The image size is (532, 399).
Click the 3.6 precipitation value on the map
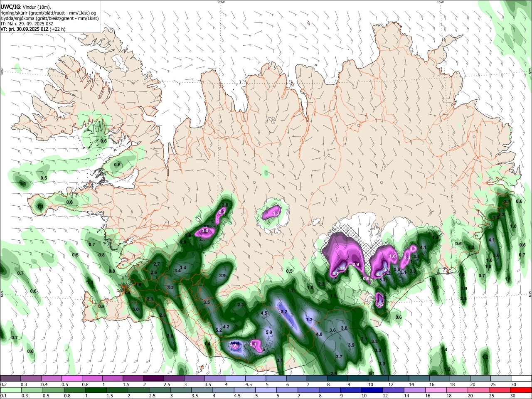pos(332,330)
